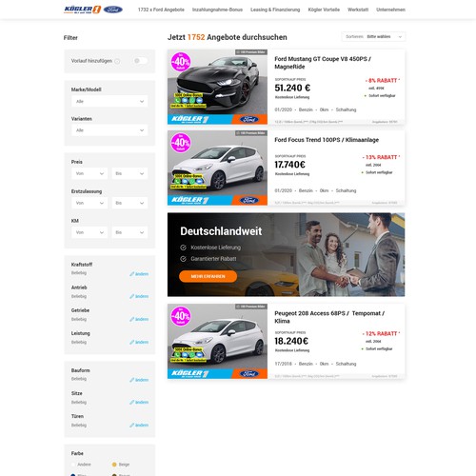Click Garantierter Rabatt in the banner

213,259
